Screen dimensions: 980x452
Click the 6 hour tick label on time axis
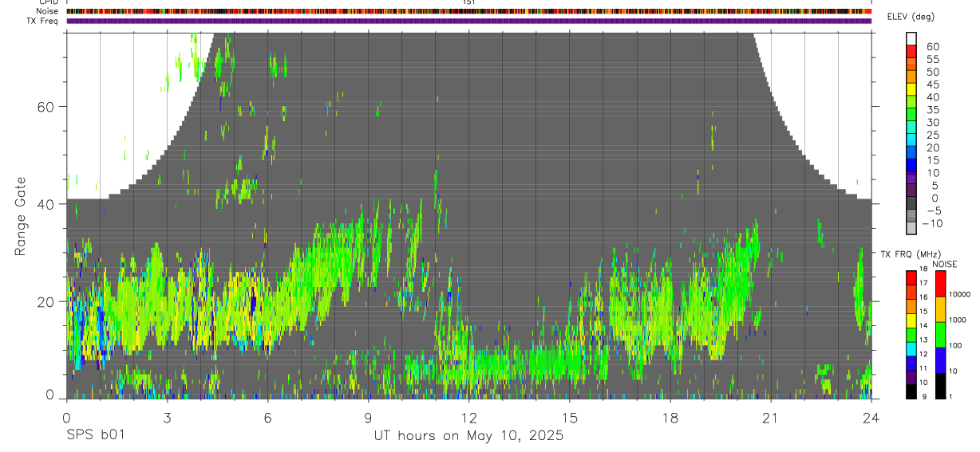coord(267,419)
